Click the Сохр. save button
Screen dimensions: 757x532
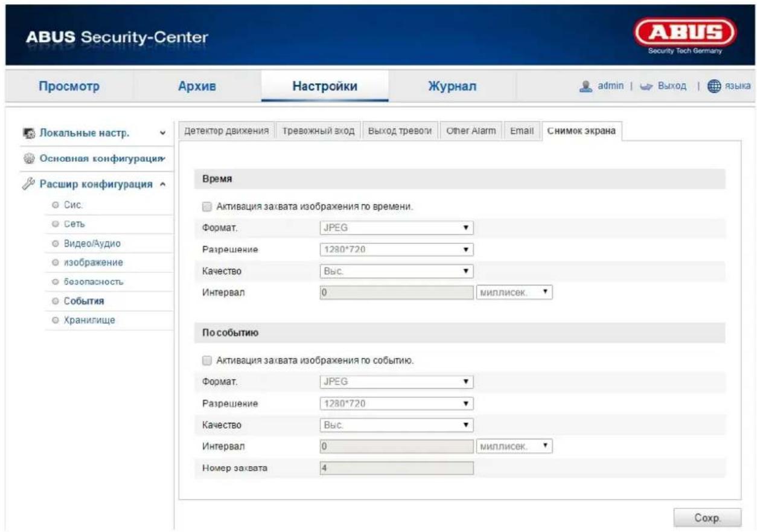point(707,518)
